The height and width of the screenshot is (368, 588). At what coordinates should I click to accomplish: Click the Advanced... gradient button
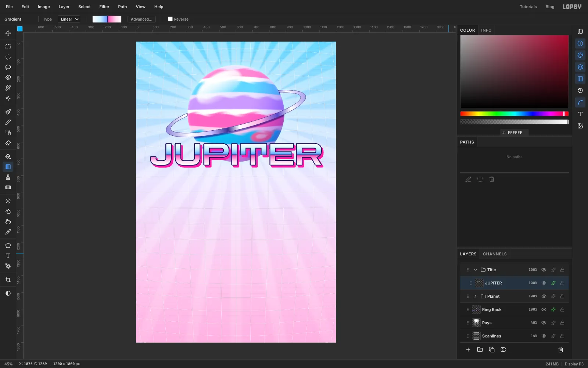(x=141, y=19)
